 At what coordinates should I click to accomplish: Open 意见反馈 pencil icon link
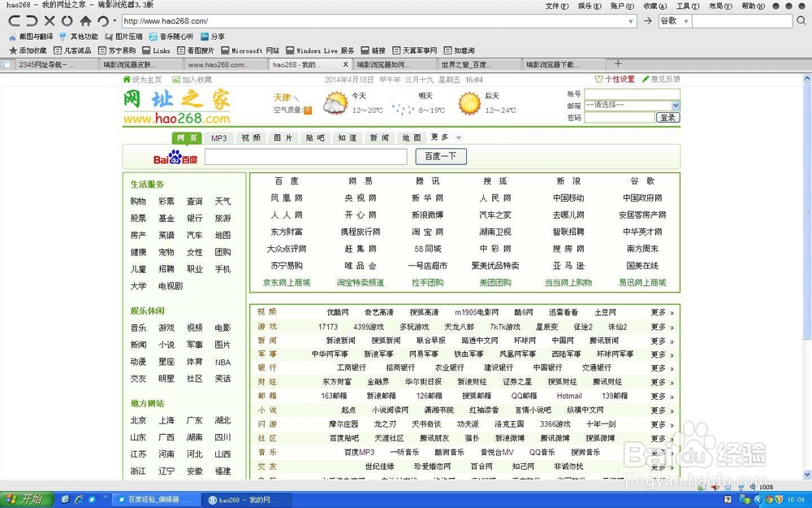click(x=661, y=80)
